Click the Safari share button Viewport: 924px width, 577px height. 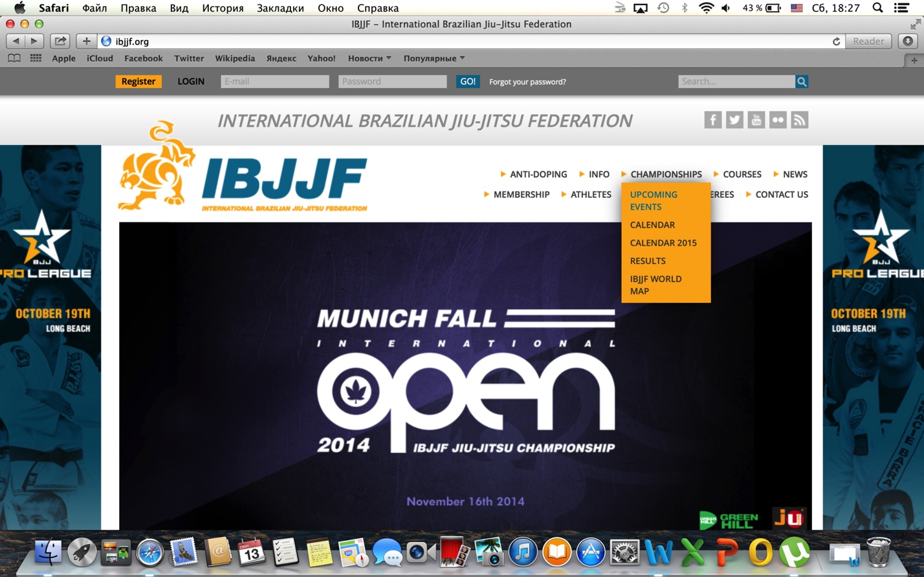coord(60,41)
